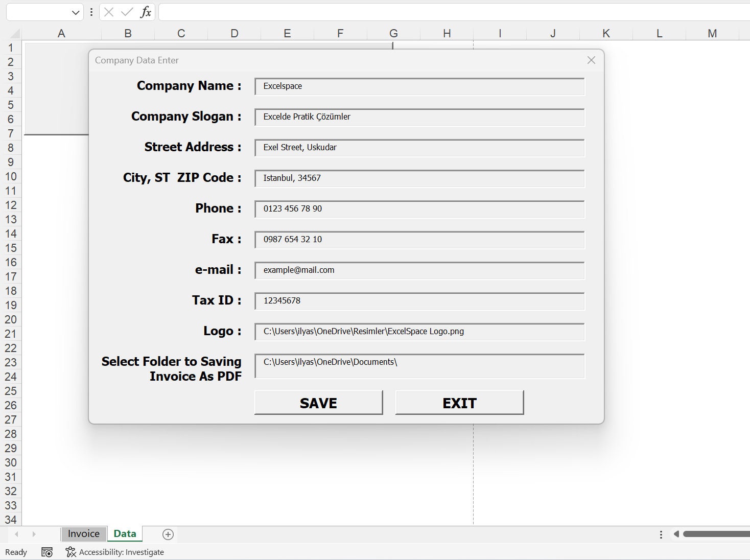Image resolution: width=750 pixels, height=560 pixels.
Task: Click the Company Name input showing Excelspace
Action: click(x=419, y=86)
